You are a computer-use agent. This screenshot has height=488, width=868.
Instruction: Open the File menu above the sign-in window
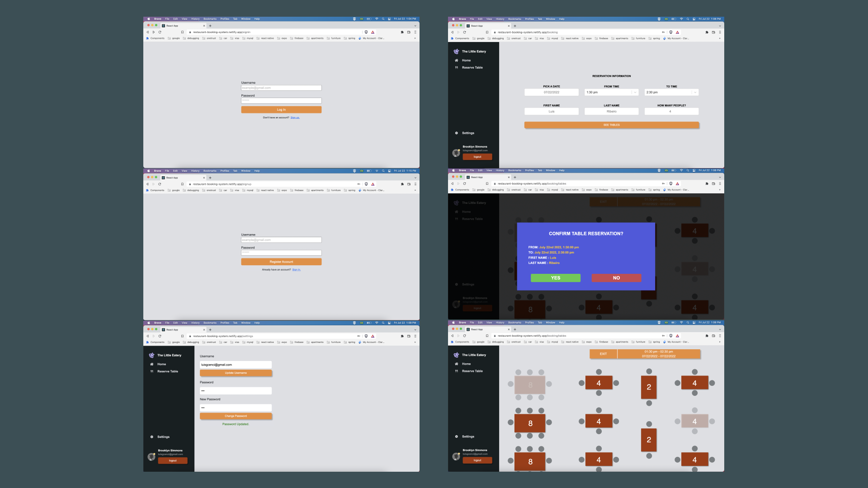tap(167, 19)
